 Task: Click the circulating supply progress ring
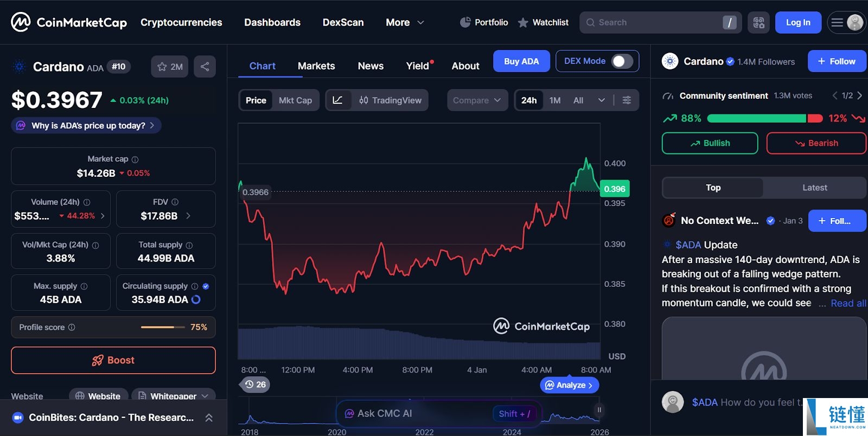point(196,299)
